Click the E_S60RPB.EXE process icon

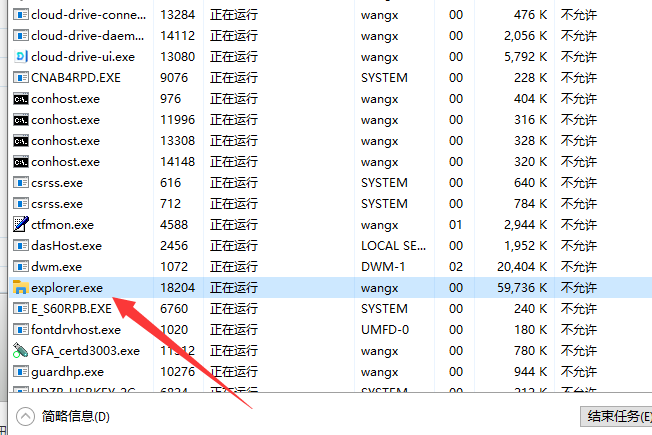(x=20, y=309)
